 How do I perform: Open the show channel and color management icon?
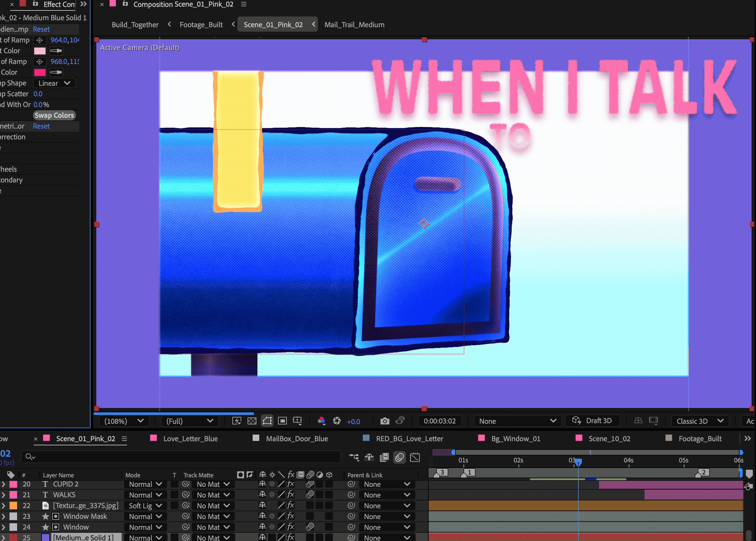click(321, 421)
